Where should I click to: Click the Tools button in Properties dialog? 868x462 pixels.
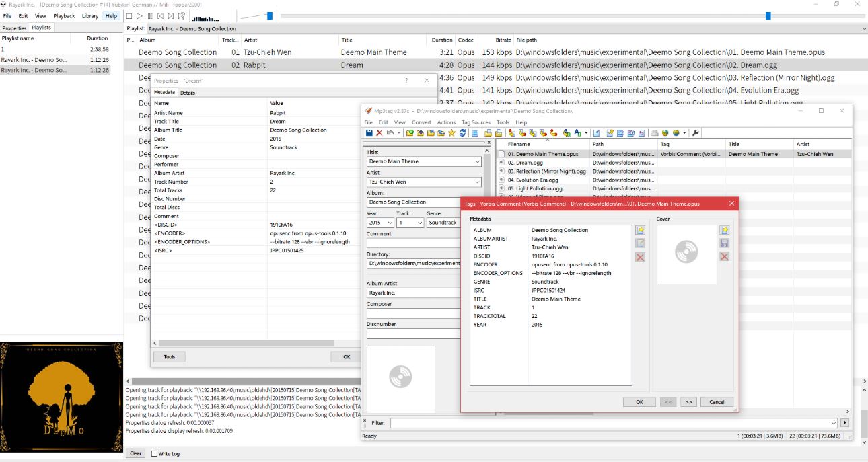click(170, 357)
